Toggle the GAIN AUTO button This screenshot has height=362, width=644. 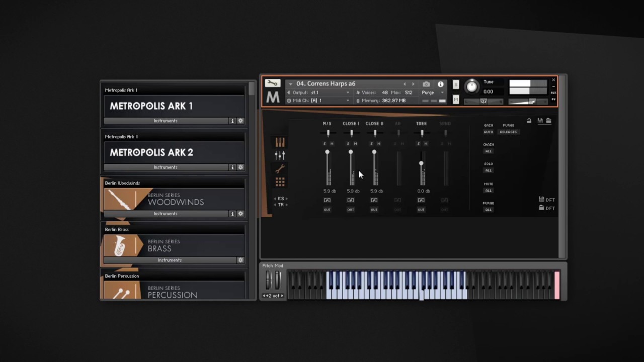488,132
